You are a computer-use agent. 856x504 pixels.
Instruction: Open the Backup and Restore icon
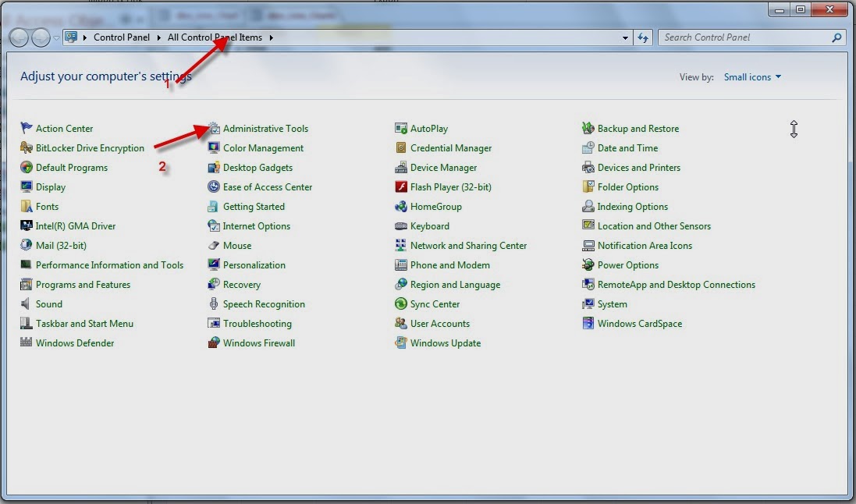588,128
